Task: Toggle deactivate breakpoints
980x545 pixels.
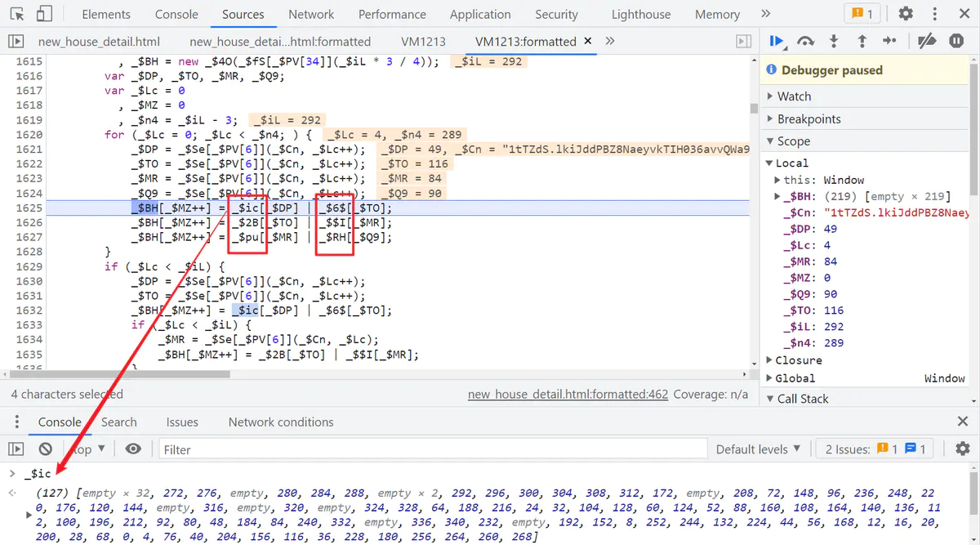Action: pyautogui.click(x=926, y=41)
